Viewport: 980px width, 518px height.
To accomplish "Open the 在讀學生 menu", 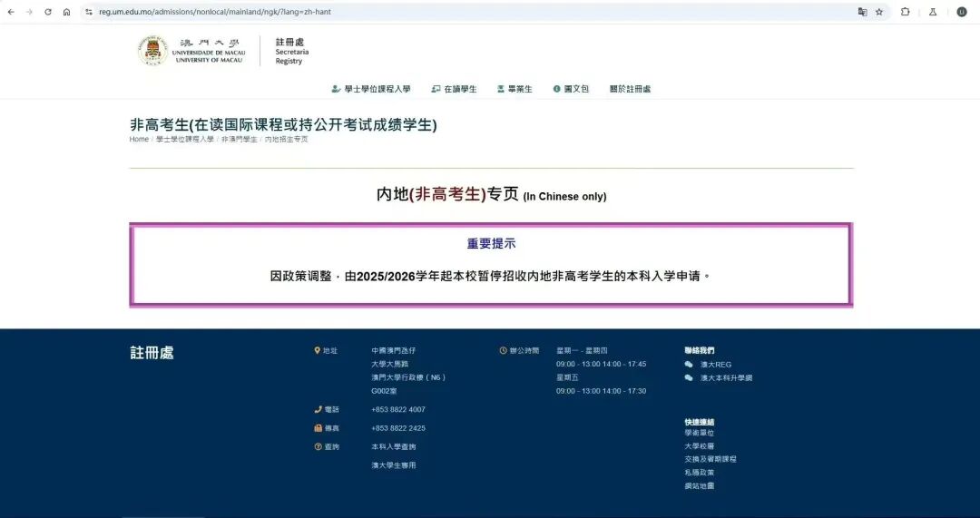I will click(x=455, y=89).
